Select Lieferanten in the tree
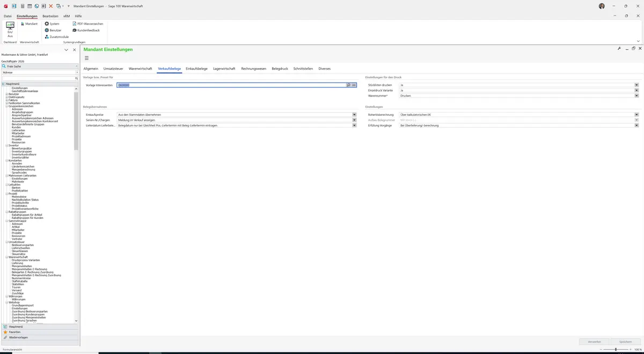Viewport: 644px width, 354px height. pos(18,130)
